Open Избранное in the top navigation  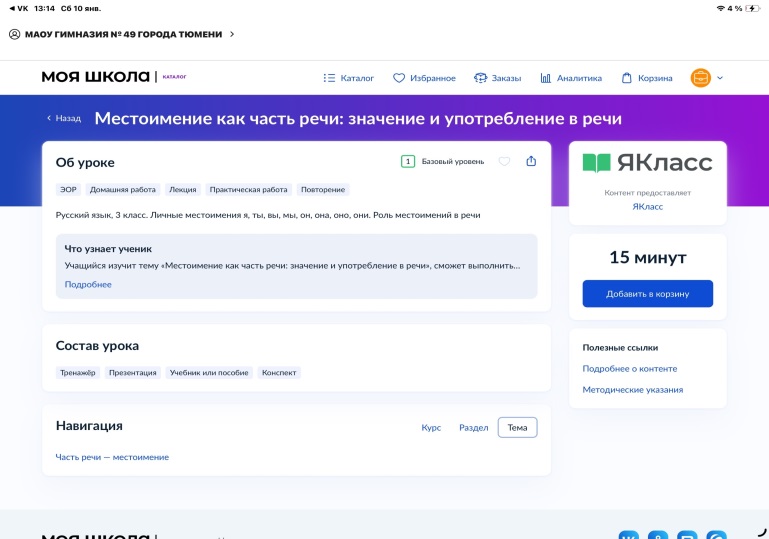(x=424, y=78)
